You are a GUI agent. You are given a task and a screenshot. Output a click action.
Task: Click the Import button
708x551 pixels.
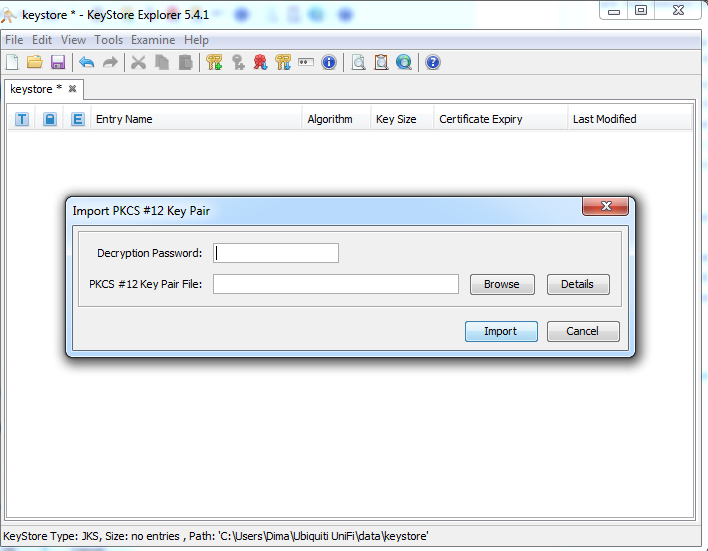[x=501, y=331]
